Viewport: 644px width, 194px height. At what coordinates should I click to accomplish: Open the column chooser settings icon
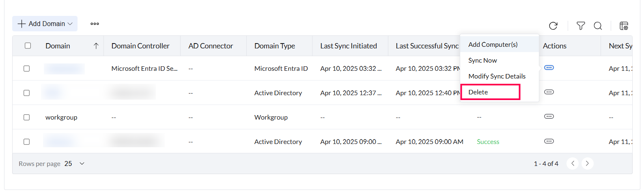(x=624, y=26)
